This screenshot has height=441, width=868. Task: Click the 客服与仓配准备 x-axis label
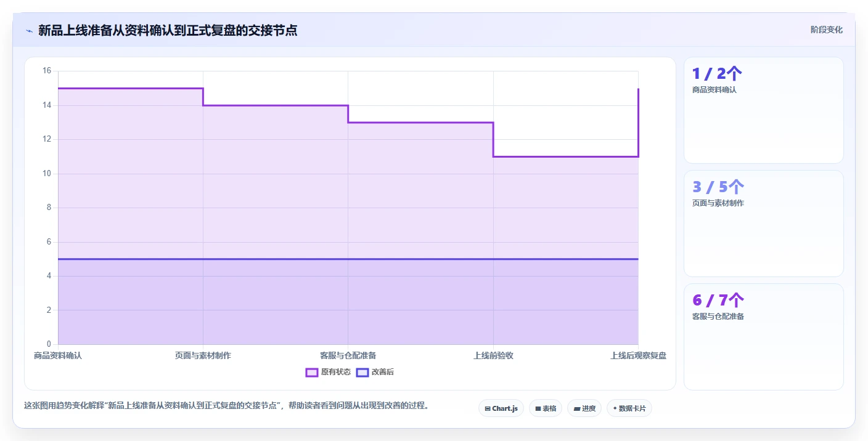pos(348,355)
